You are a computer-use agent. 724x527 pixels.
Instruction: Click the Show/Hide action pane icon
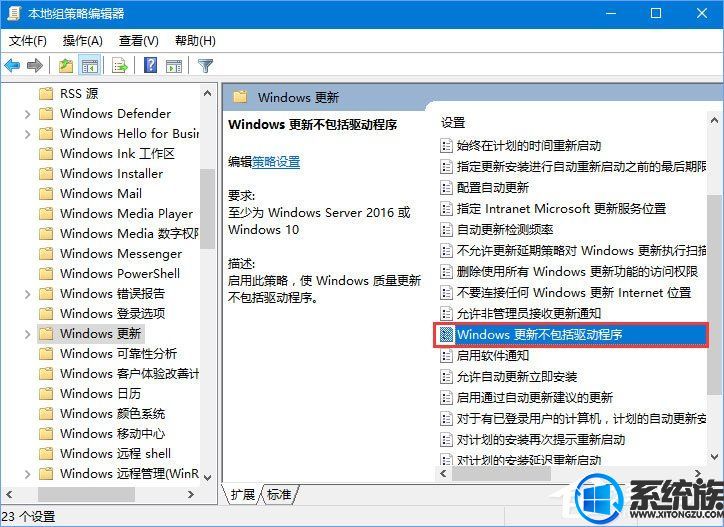point(174,66)
